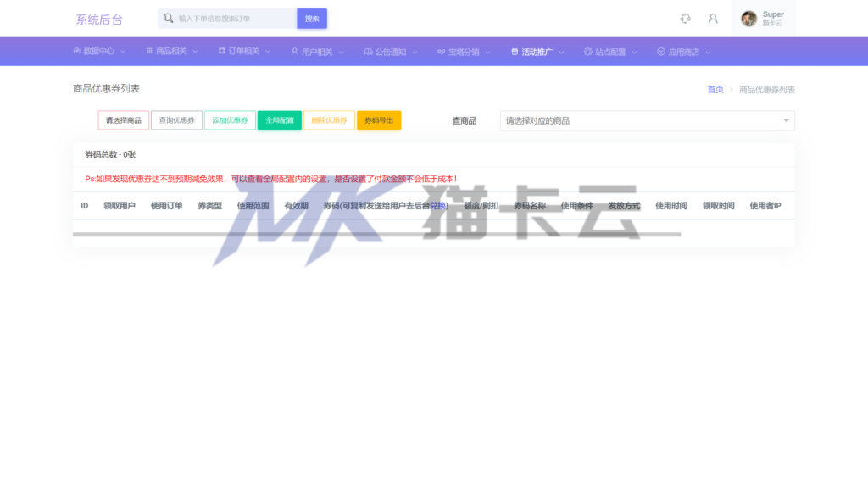Click the 用户相关 person icon
This screenshot has height=494, width=868.
pos(294,52)
